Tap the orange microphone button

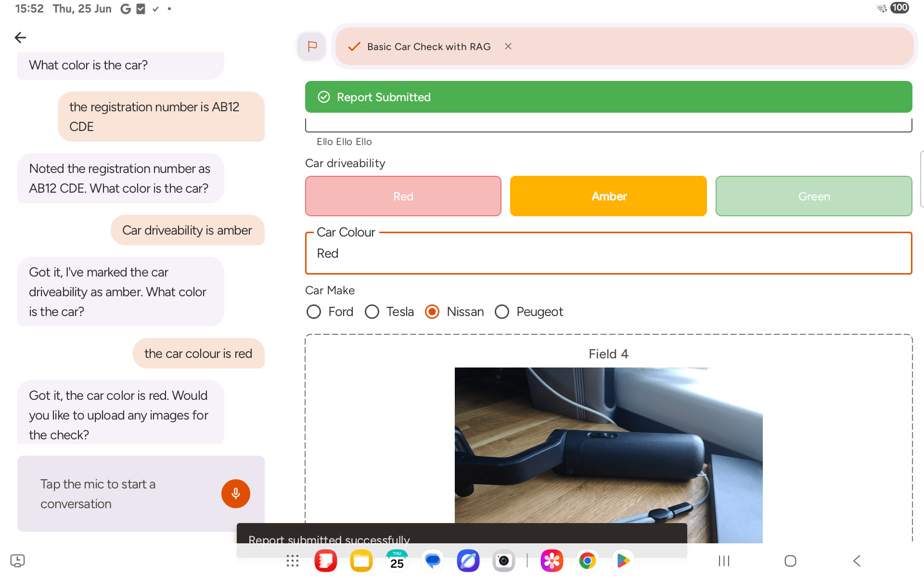click(235, 494)
